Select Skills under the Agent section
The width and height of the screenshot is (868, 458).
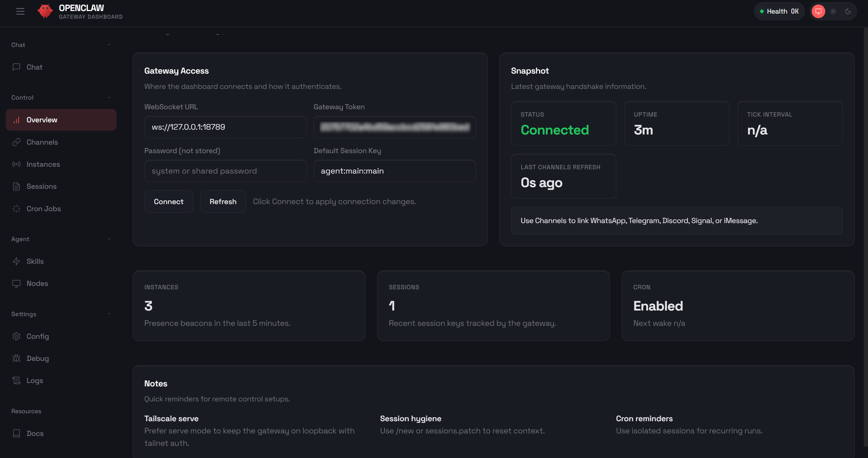click(35, 261)
